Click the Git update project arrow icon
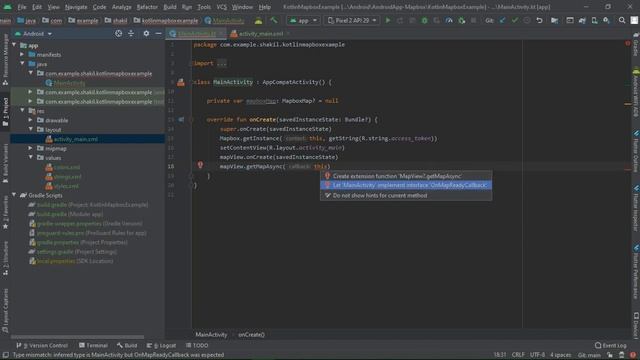The height and width of the screenshot is (360, 640). click(x=502, y=20)
